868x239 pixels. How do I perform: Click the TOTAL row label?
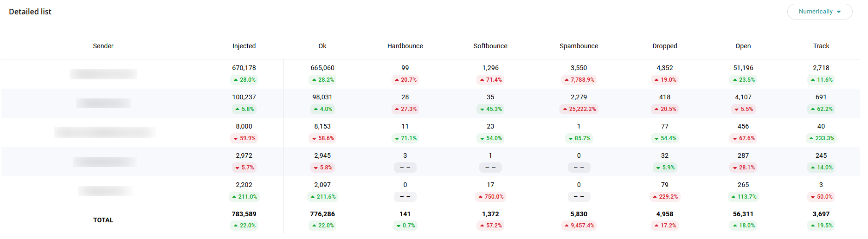103,220
